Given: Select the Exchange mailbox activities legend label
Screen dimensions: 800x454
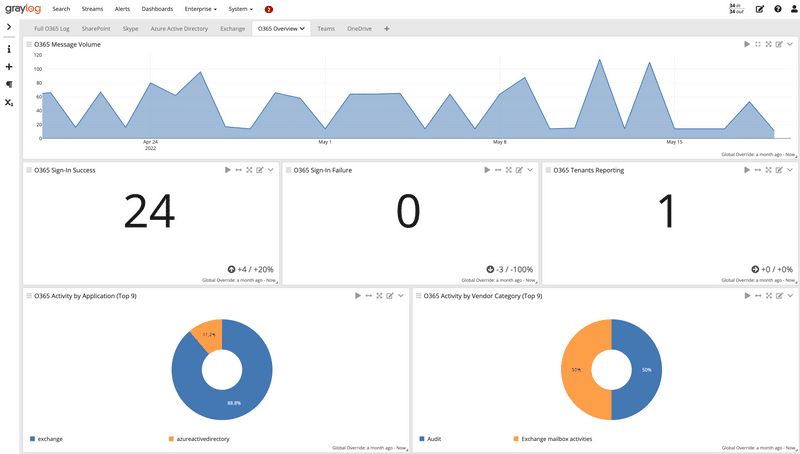Looking at the screenshot, I should click(557, 439).
